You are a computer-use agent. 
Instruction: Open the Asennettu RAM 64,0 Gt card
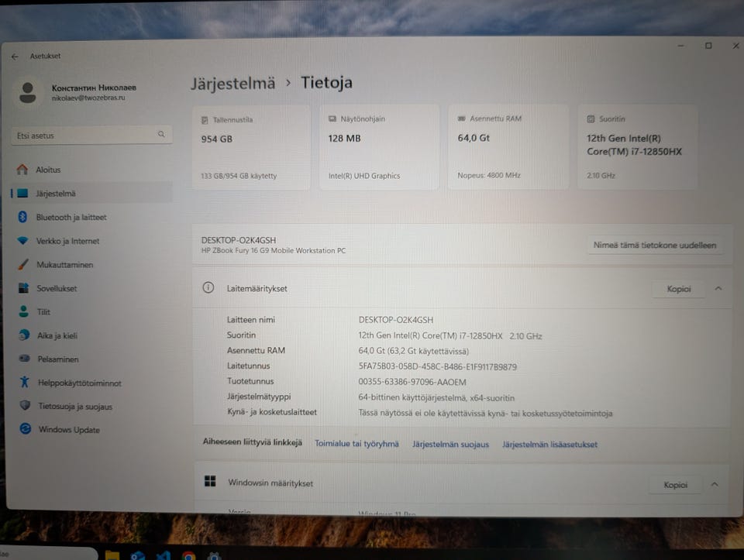click(x=508, y=147)
